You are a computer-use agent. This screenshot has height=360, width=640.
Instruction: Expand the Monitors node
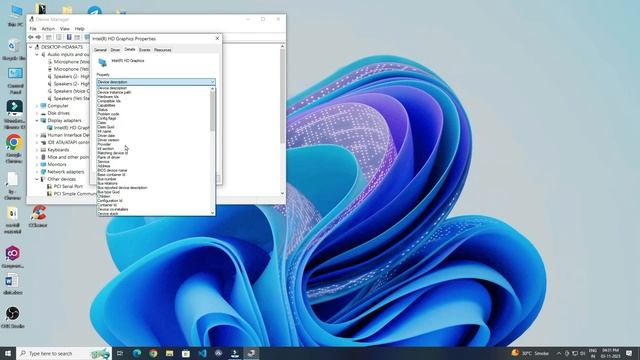(x=37, y=164)
